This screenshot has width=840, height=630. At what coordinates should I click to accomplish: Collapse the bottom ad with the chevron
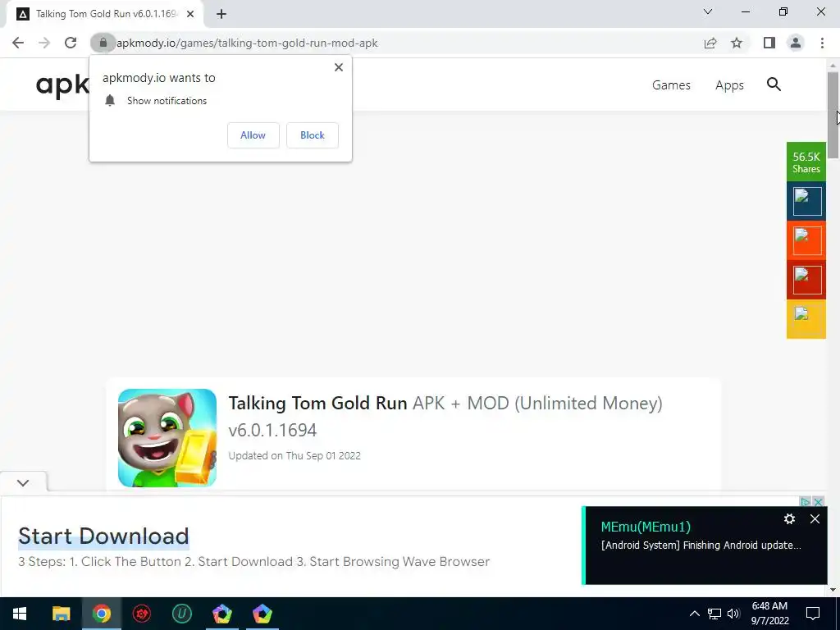coord(23,482)
